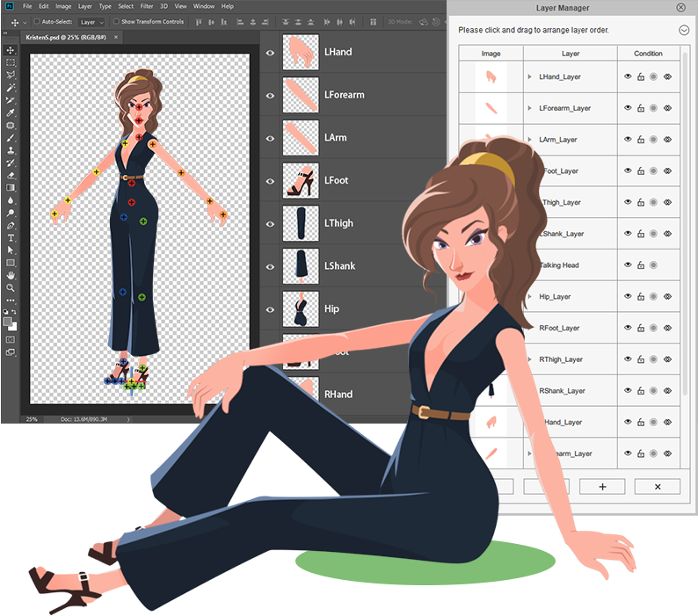698x616 pixels.
Task: Open the Filter menu
Action: click(x=147, y=6)
